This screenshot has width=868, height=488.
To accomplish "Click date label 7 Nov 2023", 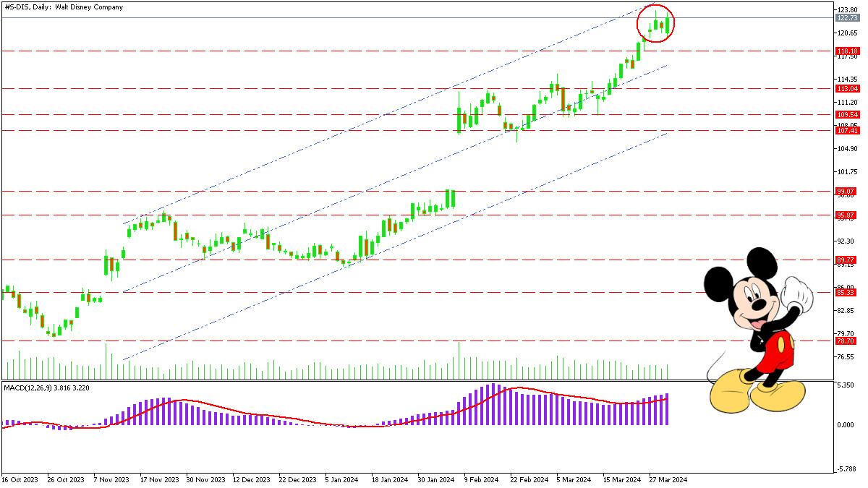I will pos(111,479).
